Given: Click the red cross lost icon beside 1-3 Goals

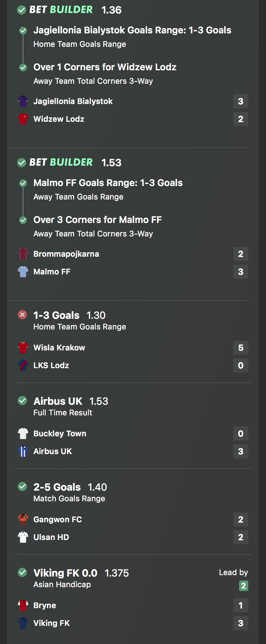Looking at the screenshot, I should (22, 315).
